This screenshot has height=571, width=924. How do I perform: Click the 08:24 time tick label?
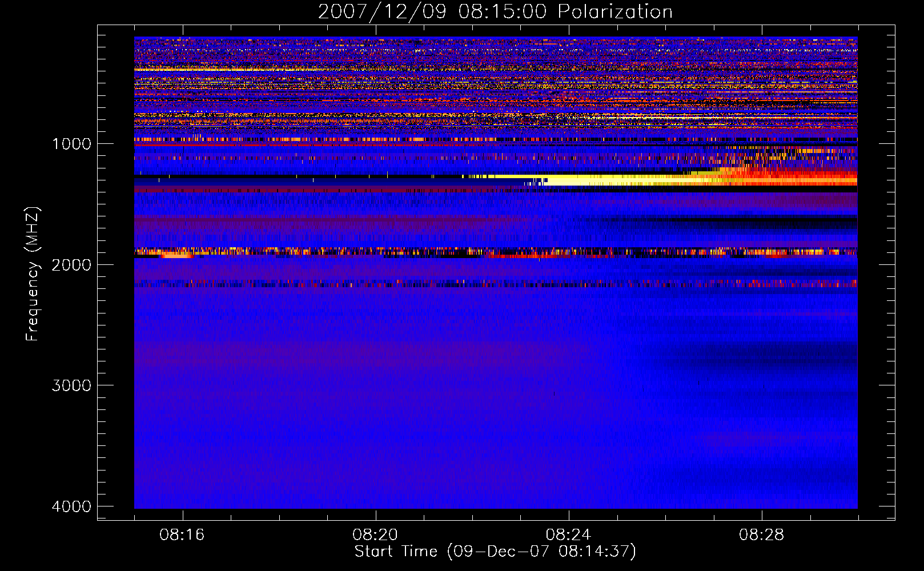[568, 535]
